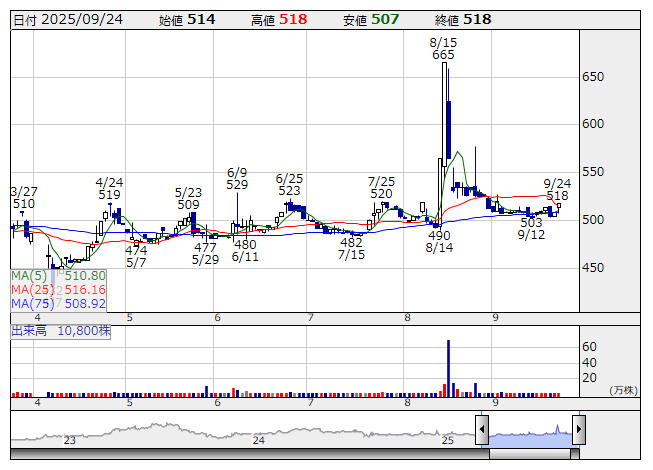Click the 7/15 low label of 482

351,249
